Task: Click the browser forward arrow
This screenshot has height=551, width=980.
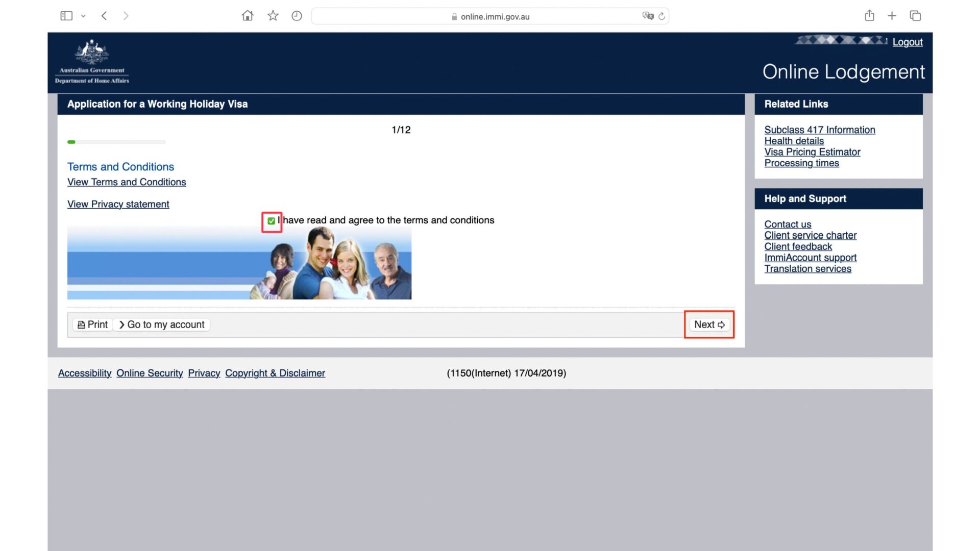Action: 126,16
